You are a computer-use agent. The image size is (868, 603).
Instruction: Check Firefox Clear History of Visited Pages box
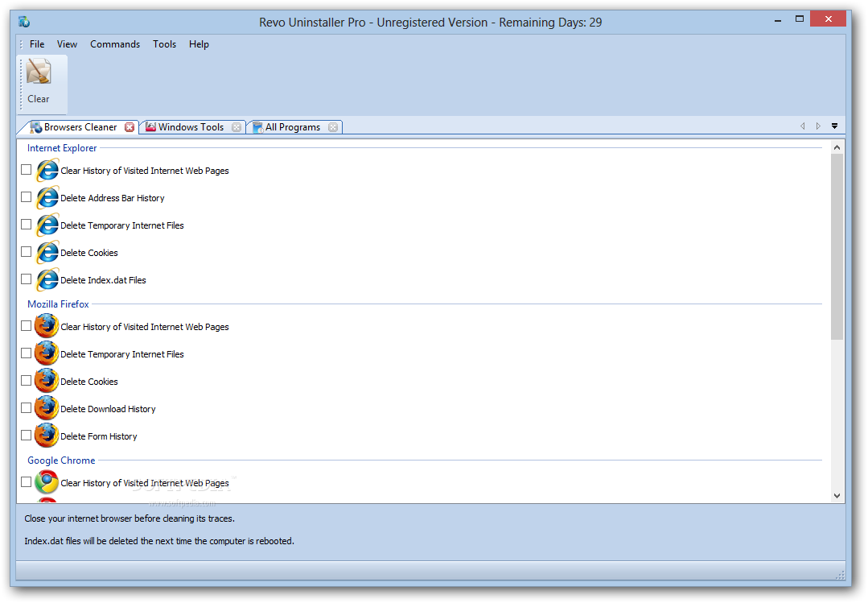pyautogui.click(x=26, y=326)
